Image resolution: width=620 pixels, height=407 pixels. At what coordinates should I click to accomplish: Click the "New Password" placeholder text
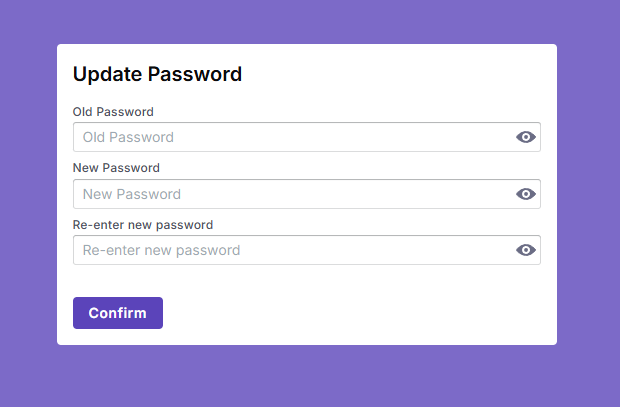pyautogui.click(x=132, y=194)
